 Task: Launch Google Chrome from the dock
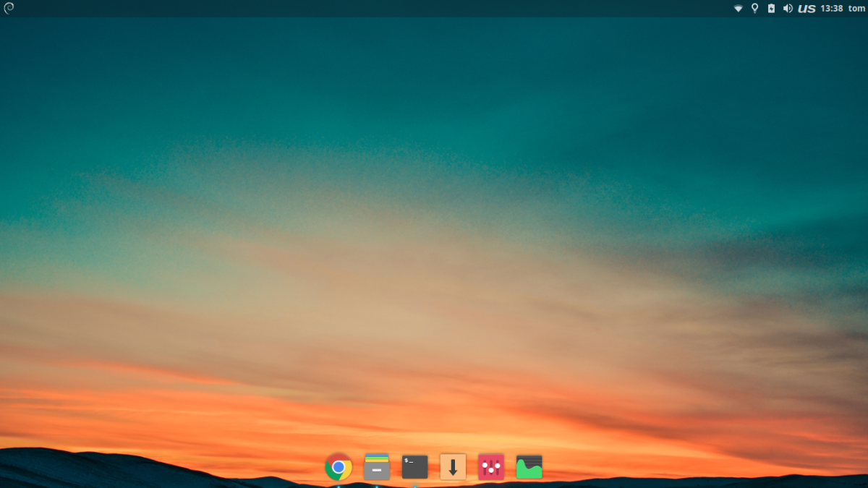pyautogui.click(x=339, y=467)
